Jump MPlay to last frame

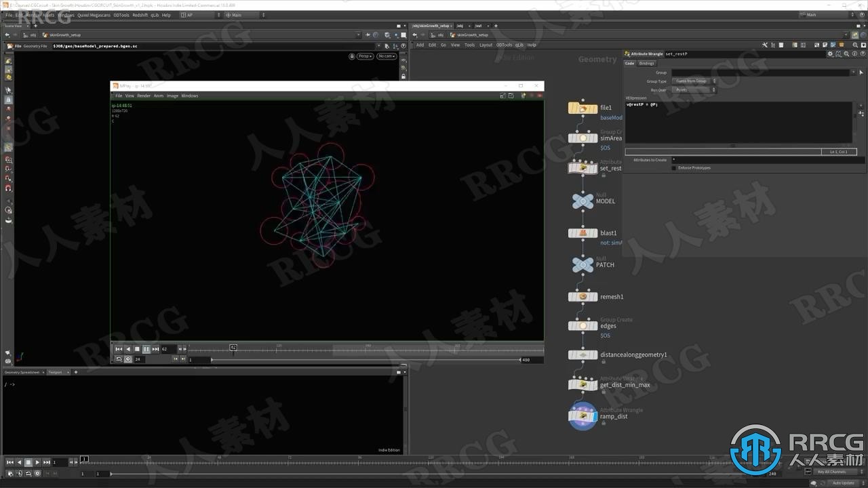point(155,349)
